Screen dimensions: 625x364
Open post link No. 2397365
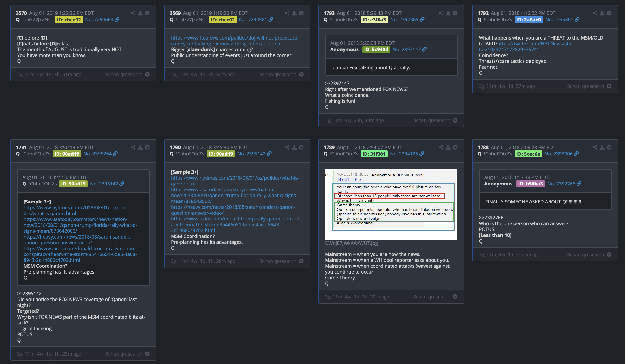[x=407, y=20]
